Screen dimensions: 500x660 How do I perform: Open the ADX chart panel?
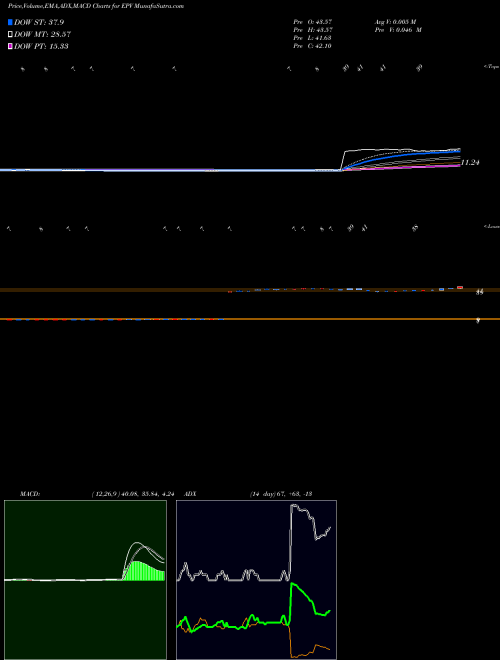point(256,580)
